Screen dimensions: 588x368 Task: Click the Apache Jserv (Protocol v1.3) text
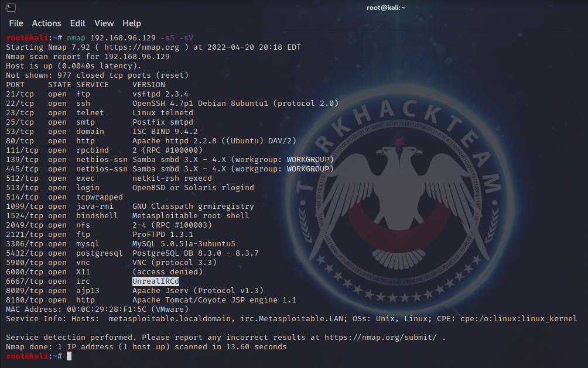(x=197, y=291)
